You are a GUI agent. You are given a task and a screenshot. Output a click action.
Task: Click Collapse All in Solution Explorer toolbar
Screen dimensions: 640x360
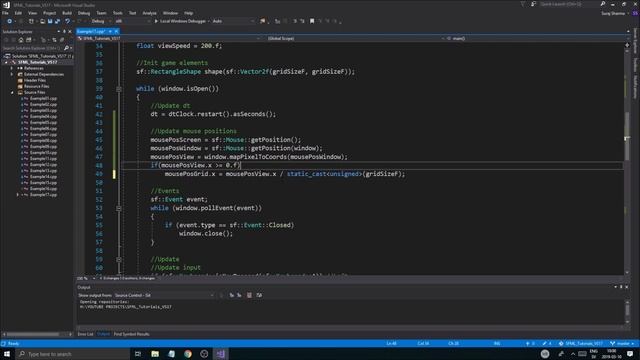[54, 40]
